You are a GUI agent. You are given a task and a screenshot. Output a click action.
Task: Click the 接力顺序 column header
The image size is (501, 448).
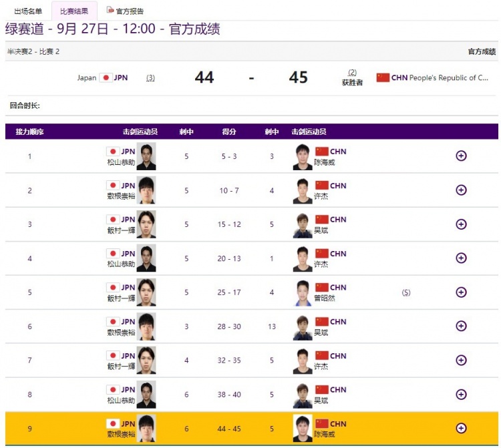(29, 132)
